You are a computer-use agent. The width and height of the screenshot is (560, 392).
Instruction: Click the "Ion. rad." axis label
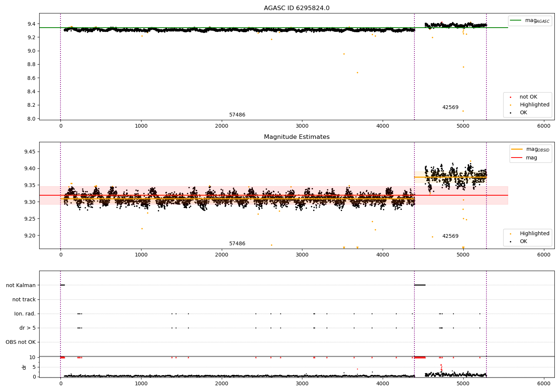pyautogui.click(x=25, y=314)
